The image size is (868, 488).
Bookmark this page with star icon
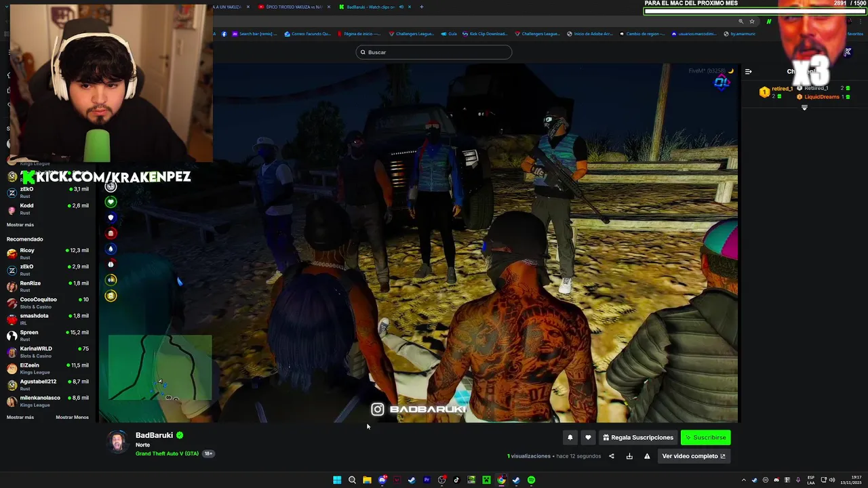click(752, 22)
